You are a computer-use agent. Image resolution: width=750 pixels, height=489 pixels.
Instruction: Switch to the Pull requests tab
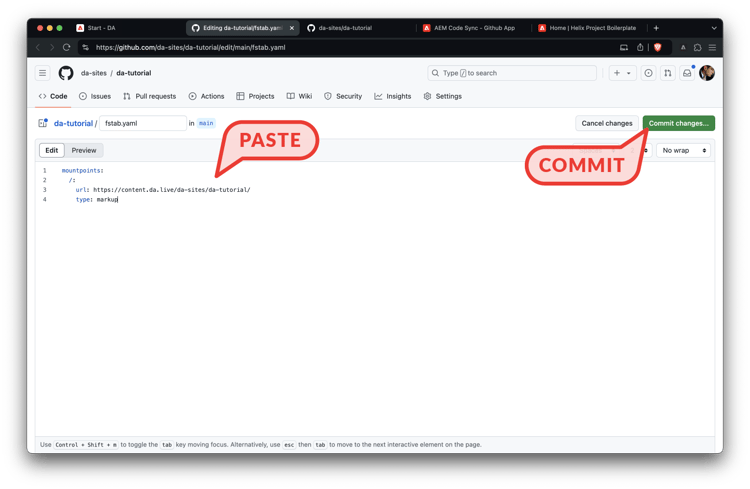[150, 96]
